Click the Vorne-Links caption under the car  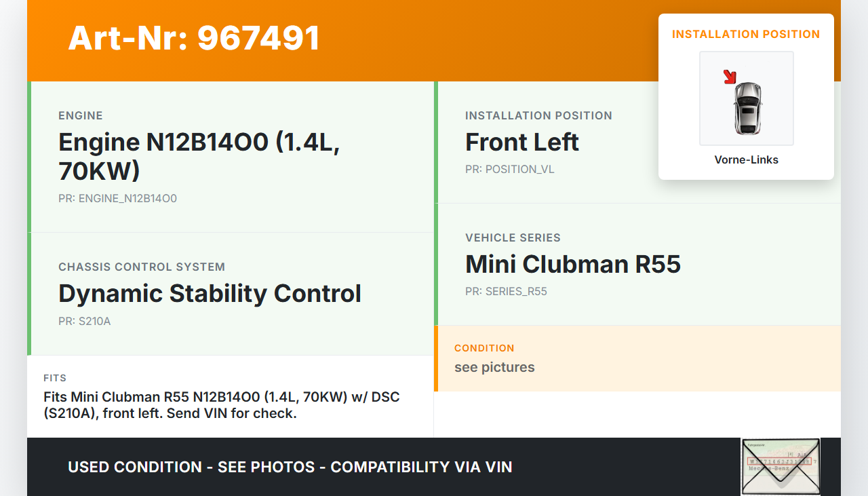click(x=746, y=160)
